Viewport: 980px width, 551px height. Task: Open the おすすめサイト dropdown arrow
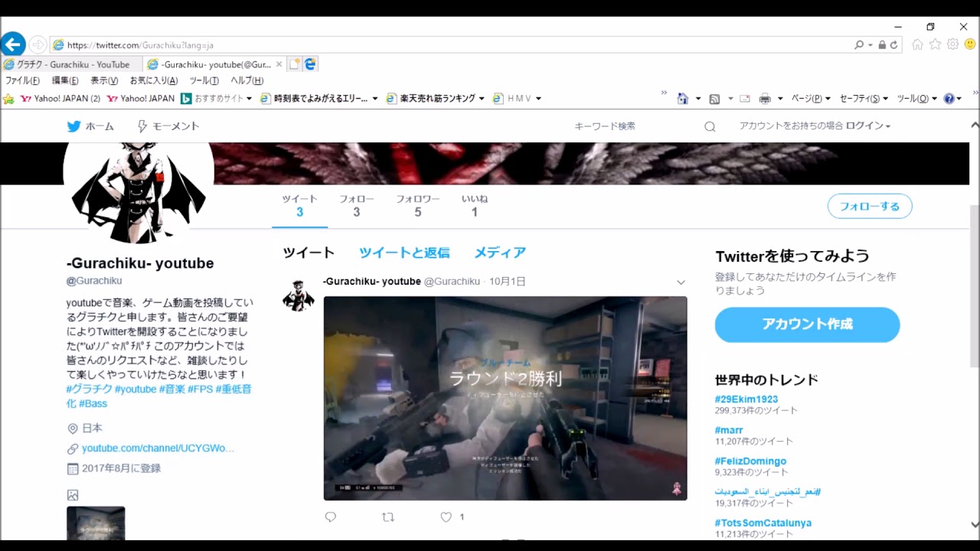pos(249,99)
